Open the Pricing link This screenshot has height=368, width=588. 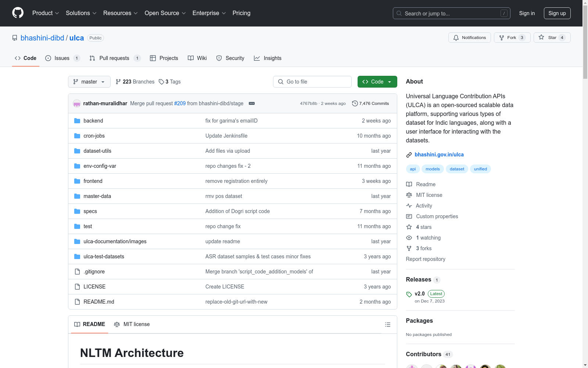[241, 13]
